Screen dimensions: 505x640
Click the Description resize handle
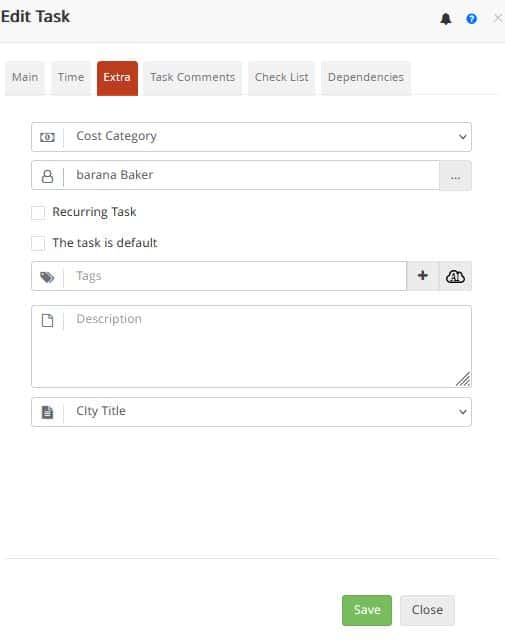463,379
